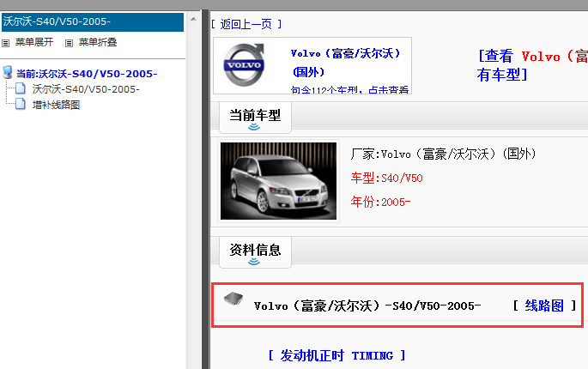Open tree item 沃尔沃-S40/V50-2005-
The image size is (588, 369).
[86, 89]
